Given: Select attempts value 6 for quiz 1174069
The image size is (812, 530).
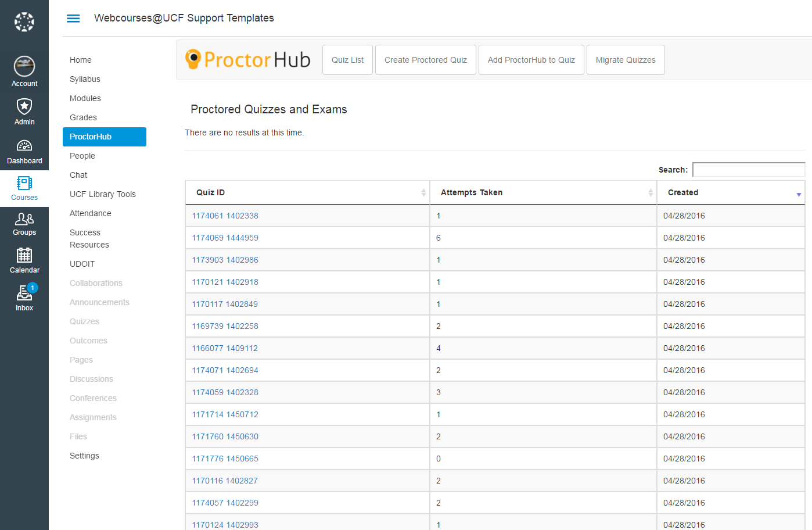Looking at the screenshot, I should [439, 238].
